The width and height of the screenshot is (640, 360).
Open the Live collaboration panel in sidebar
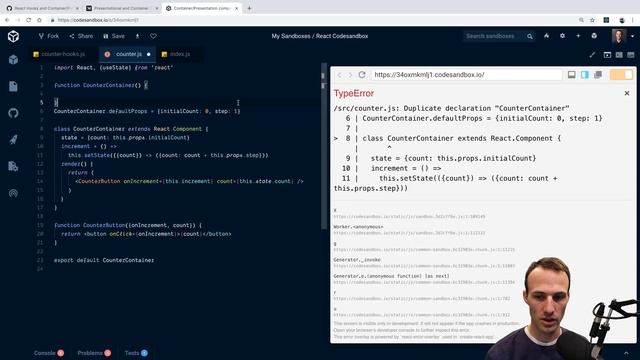[x=13, y=193]
